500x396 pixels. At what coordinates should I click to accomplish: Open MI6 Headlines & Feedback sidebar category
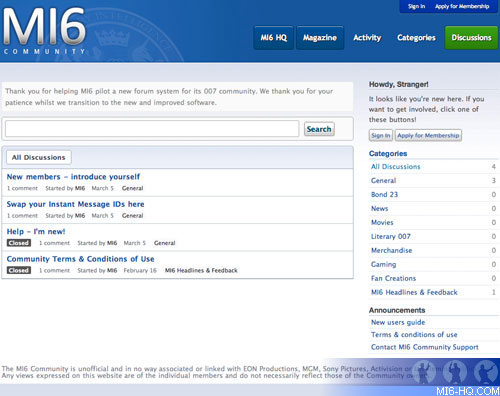(414, 293)
